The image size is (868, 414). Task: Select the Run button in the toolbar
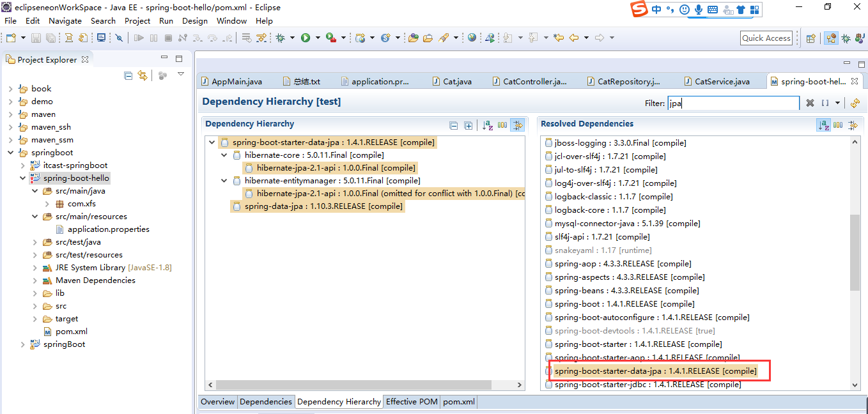306,37
